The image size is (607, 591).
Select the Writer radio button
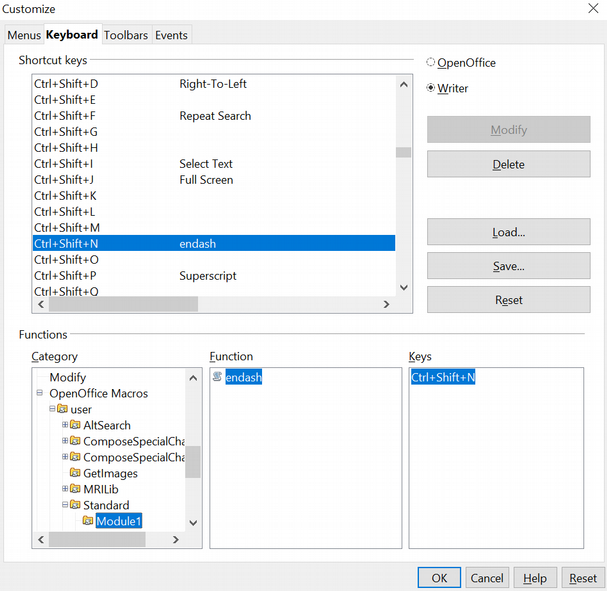coord(431,88)
